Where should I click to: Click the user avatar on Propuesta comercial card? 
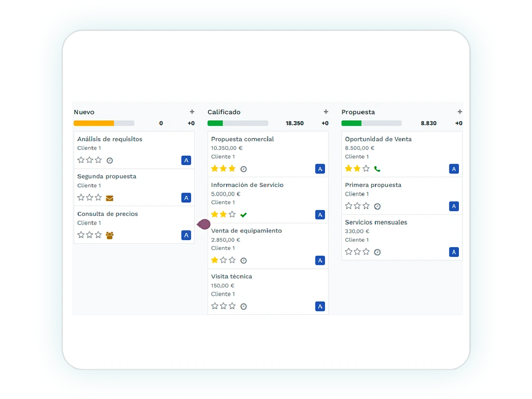(x=320, y=169)
